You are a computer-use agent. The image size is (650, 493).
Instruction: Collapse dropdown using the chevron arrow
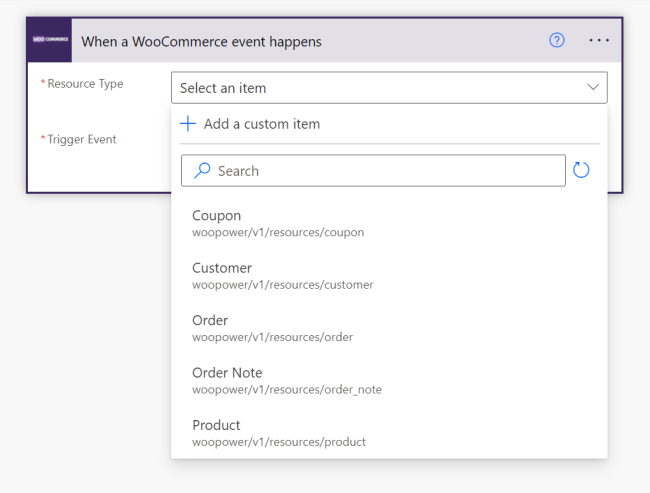pyautogui.click(x=592, y=88)
